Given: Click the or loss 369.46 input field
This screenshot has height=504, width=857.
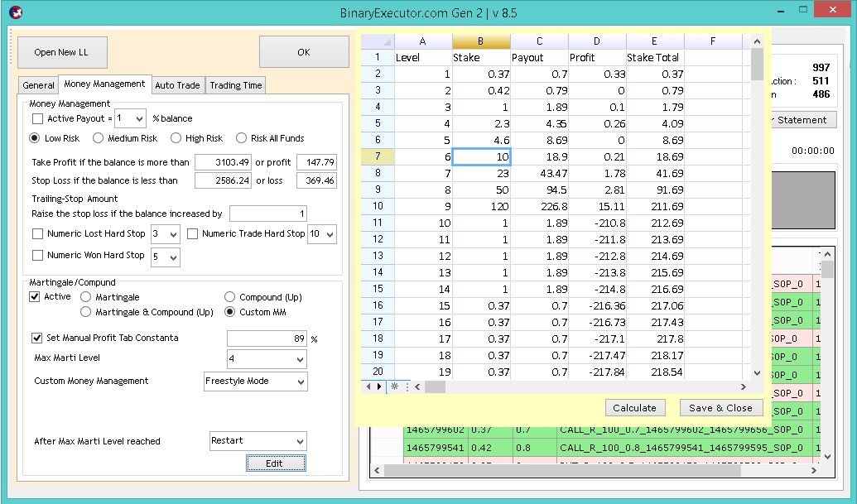Looking at the screenshot, I should [x=316, y=180].
